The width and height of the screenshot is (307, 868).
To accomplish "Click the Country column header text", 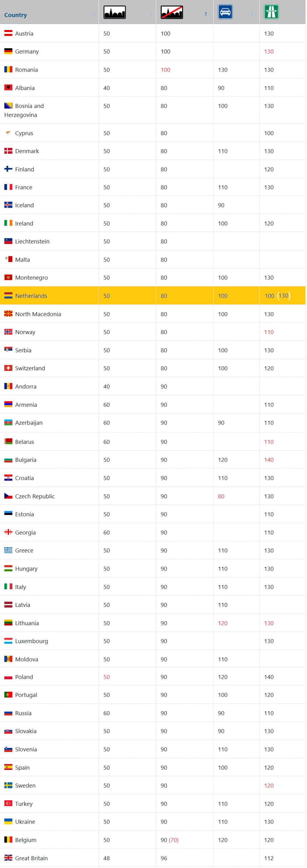I will coord(16,15).
